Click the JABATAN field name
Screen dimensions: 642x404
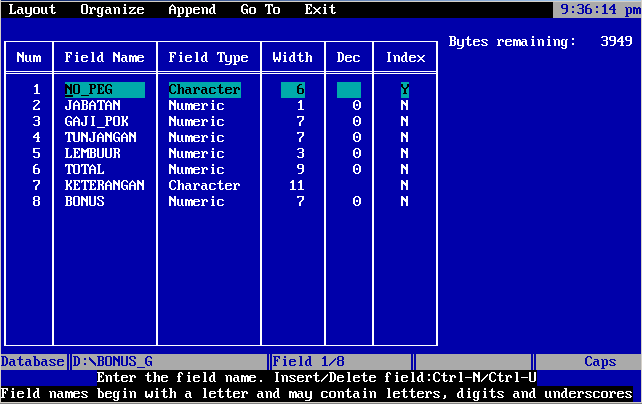pos(93,106)
